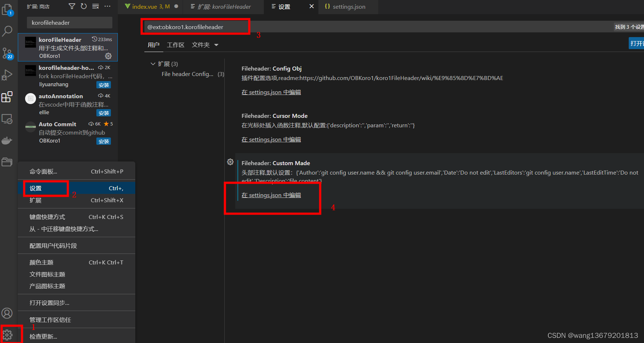The height and width of the screenshot is (343, 644).
Task: Open Custom Made setting gear menu
Action: click(230, 162)
